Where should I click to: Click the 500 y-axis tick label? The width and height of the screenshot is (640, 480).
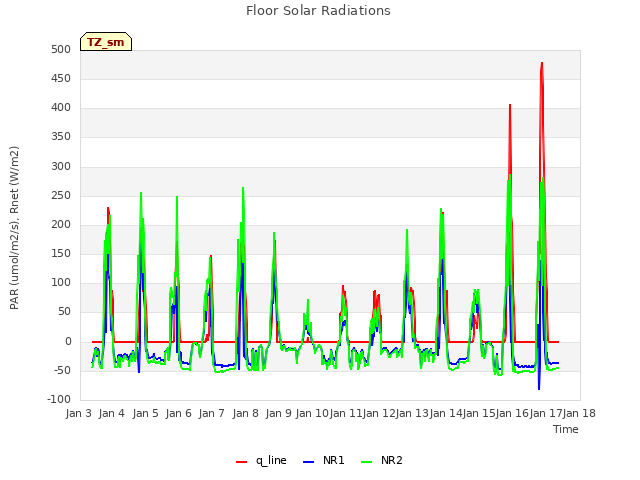(x=61, y=49)
